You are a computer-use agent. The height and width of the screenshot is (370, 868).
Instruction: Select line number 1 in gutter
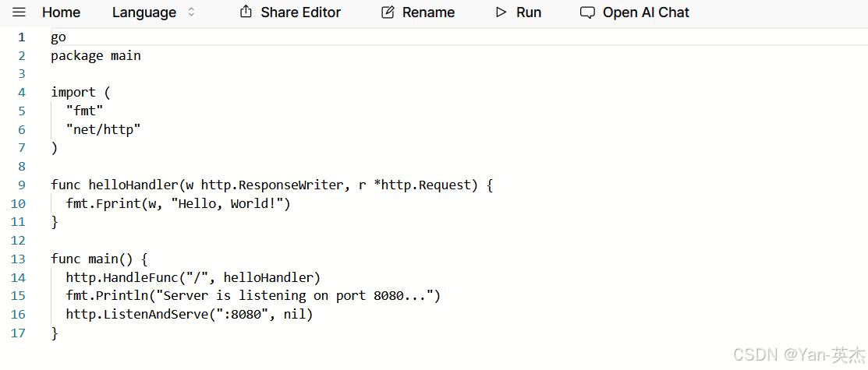(21, 37)
